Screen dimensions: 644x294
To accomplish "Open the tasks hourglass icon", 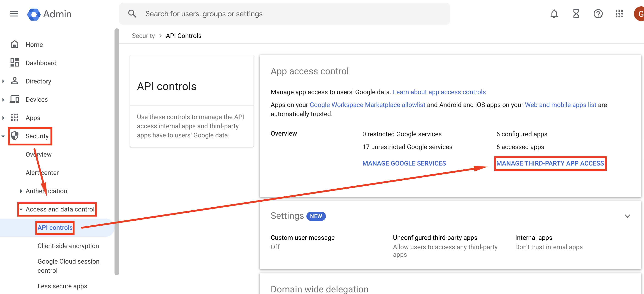I will coord(576,14).
